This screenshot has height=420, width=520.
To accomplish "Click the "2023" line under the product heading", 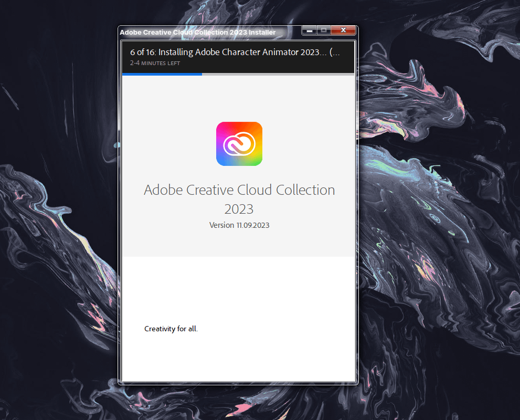I will (239, 209).
